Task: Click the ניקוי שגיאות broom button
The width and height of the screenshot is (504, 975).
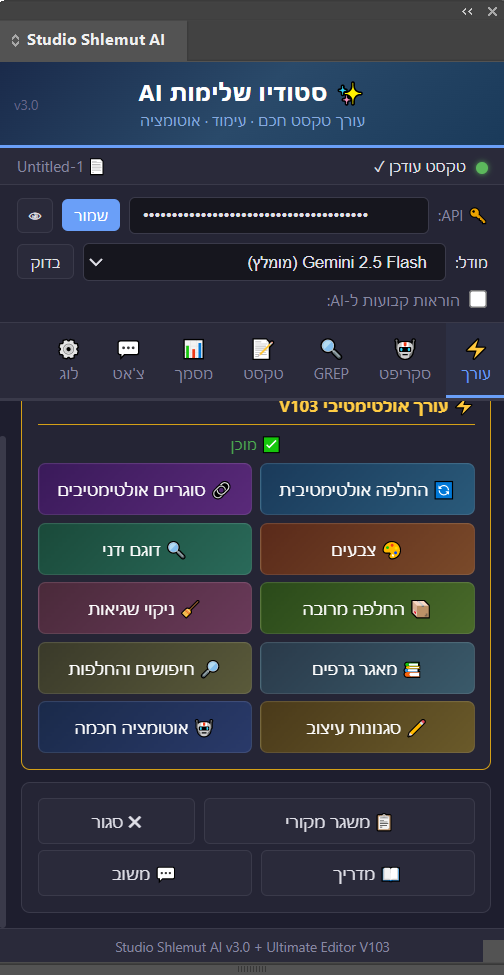Action: tap(145, 608)
